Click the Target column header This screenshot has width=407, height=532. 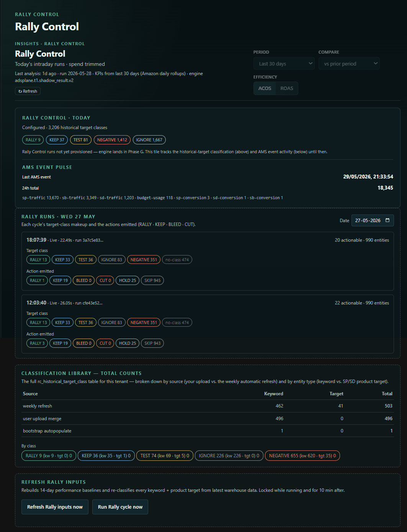coord(337,394)
